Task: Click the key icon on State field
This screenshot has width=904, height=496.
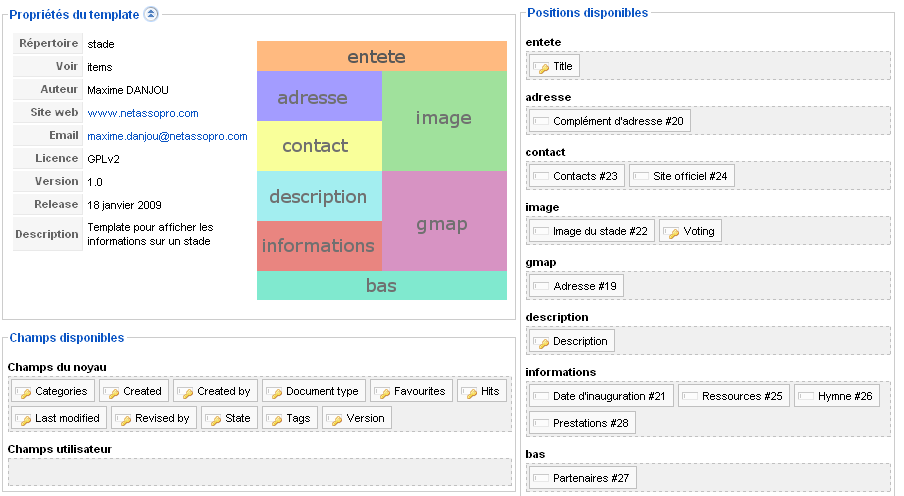Action: click(x=213, y=419)
